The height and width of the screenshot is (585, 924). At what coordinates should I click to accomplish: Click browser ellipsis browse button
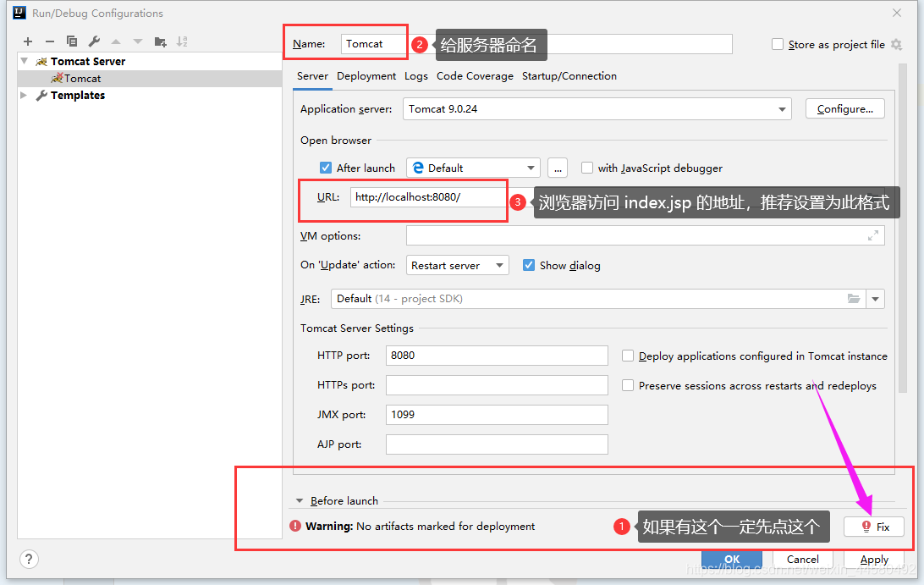558,168
